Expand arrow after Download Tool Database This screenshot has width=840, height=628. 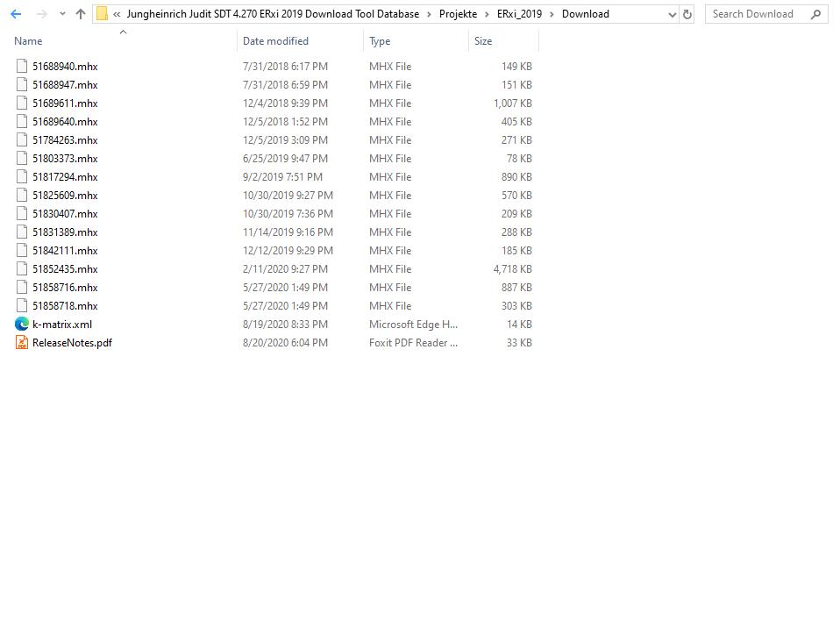tap(429, 14)
